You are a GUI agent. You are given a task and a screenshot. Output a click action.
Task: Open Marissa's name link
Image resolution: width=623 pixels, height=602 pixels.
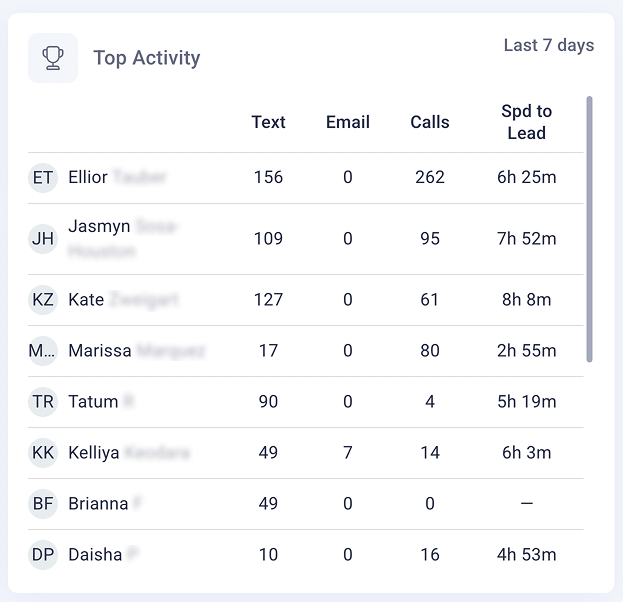click(137, 350)
